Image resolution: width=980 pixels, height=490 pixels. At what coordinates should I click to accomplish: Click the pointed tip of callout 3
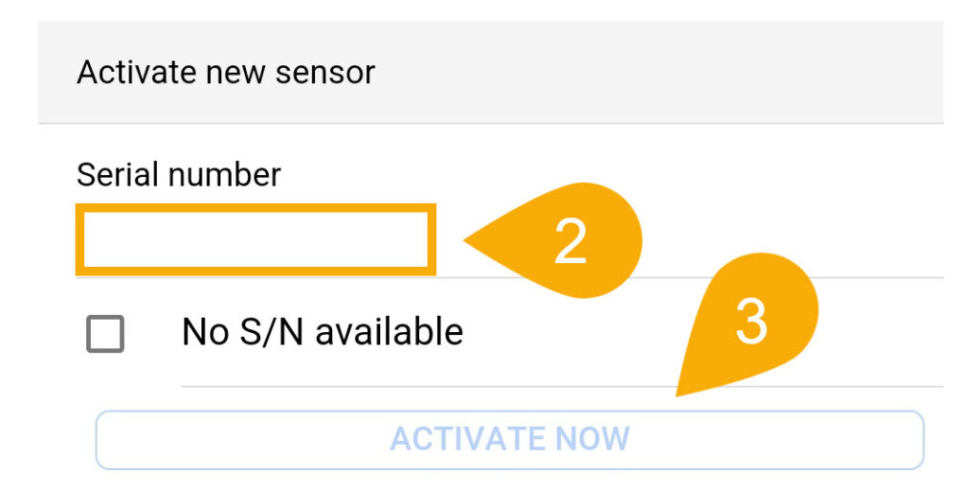click(679, 393)
